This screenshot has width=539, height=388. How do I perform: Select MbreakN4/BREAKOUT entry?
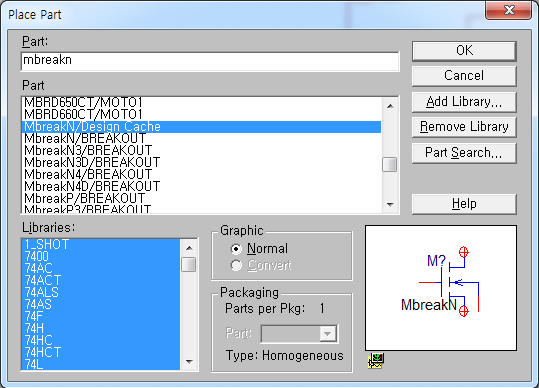click(202, 174)
